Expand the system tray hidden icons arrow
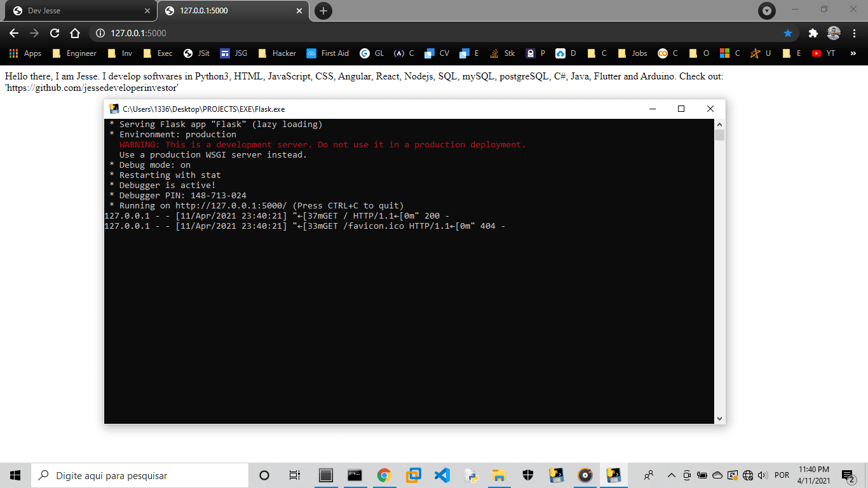868x488 pixels. (x=671, y=475)
